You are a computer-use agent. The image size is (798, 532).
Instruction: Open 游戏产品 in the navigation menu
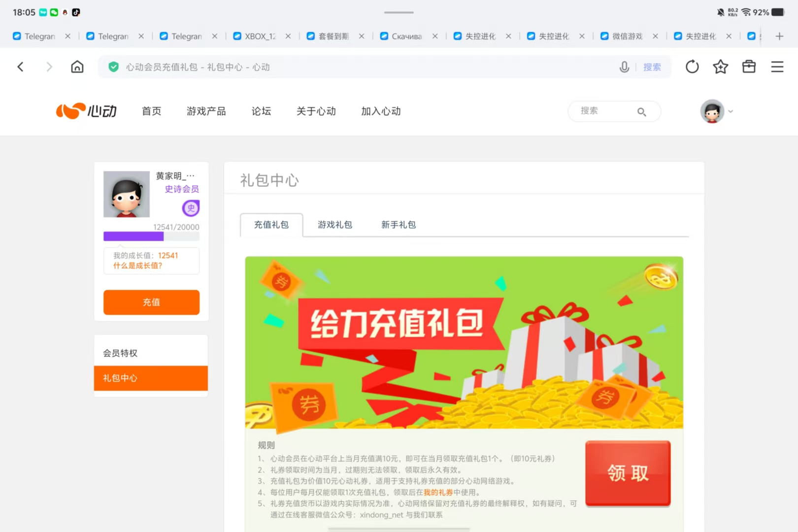coord(206,111)
